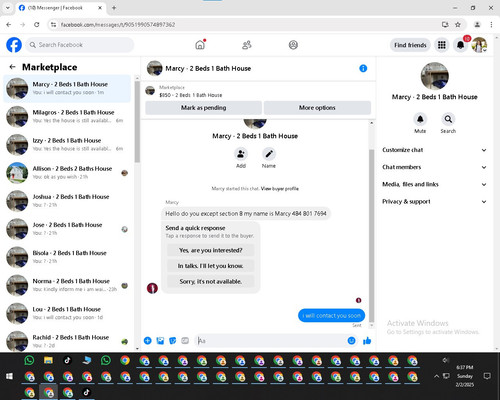
Task: Open File Explorer from the taskbar
Action: [48, 360]
